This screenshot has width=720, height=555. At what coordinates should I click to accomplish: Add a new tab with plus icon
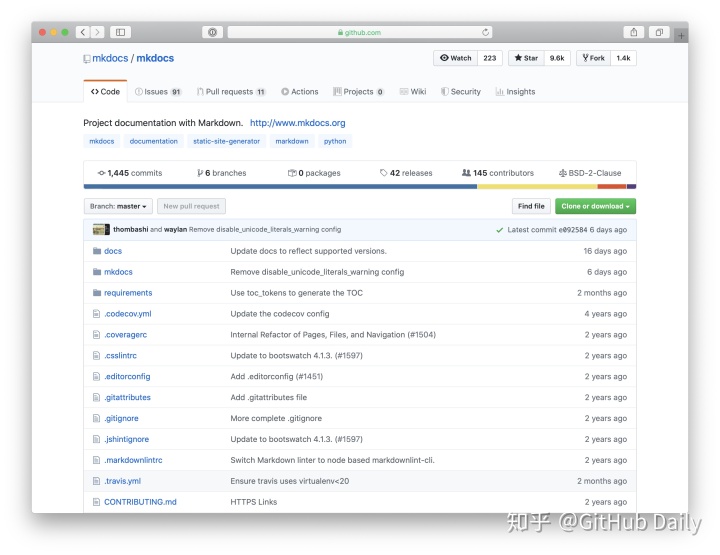point(681,35)
